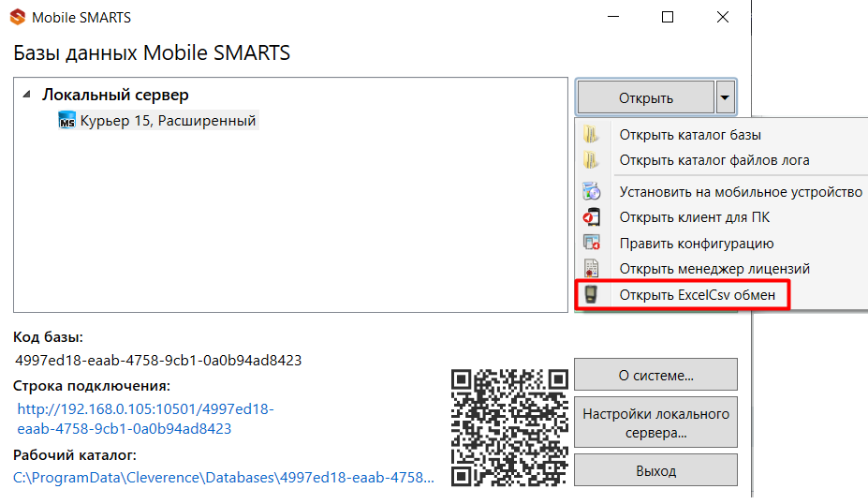Image resolution: width=868 pixels, height=504 pixels.
Task: Click the device icon for ExcelCsv обмен
Action: [x=591, y=295]
